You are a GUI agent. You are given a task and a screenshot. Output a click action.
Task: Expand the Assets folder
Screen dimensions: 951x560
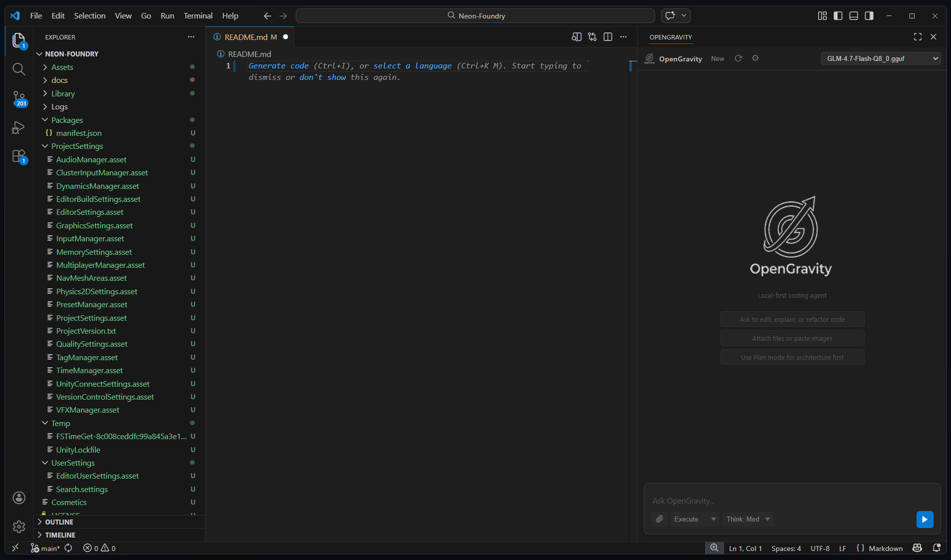pos(62,66)
